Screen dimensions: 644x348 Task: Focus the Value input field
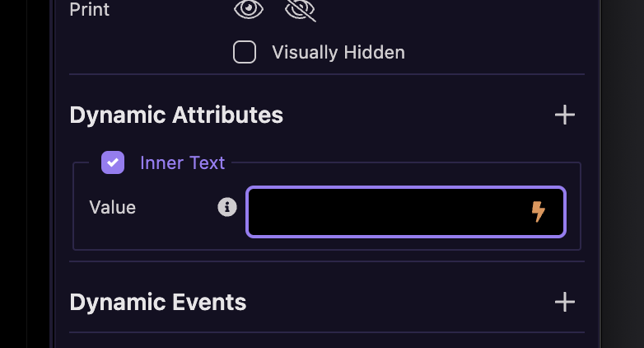click(406, 212)
